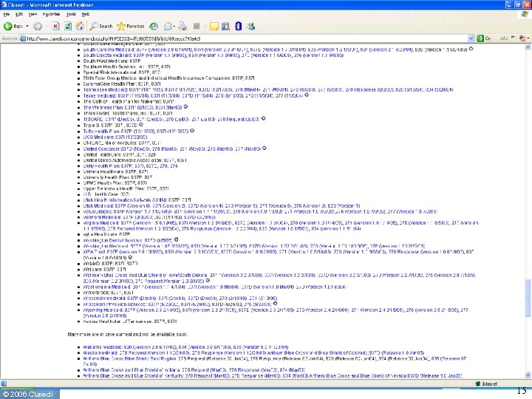Click the circle icon after Tufts Health Plan
The width and height of the screenshot is (532, 399).
click(x=192, y=130)
